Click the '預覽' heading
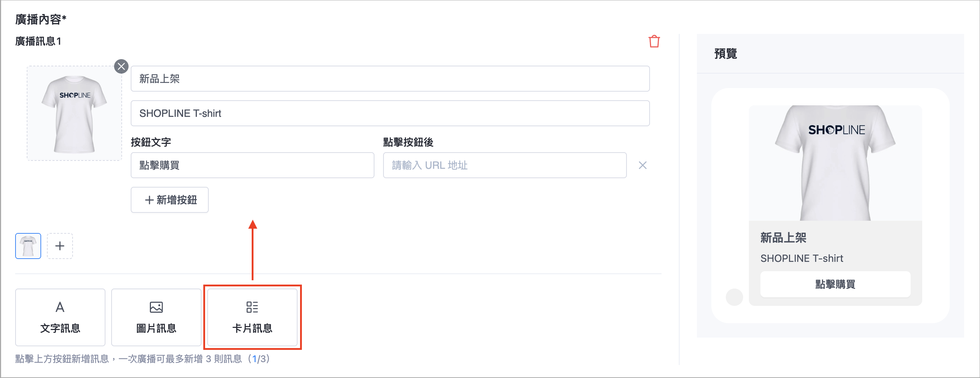The width and height of the screenshot is (980, 378). (x=725, y=54)
